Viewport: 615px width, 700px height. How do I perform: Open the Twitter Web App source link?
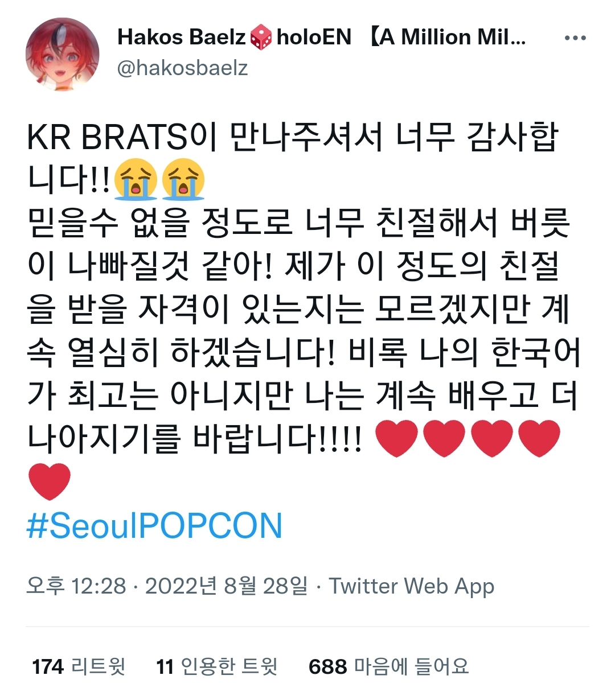point(412,586)
